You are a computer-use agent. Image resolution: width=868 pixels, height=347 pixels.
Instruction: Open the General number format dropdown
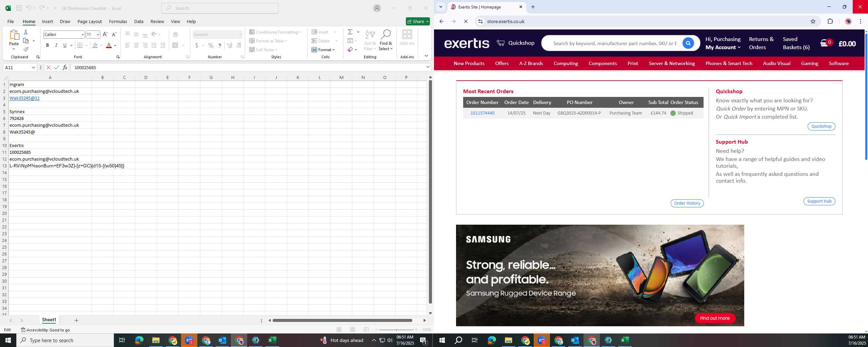click(240, 35)
